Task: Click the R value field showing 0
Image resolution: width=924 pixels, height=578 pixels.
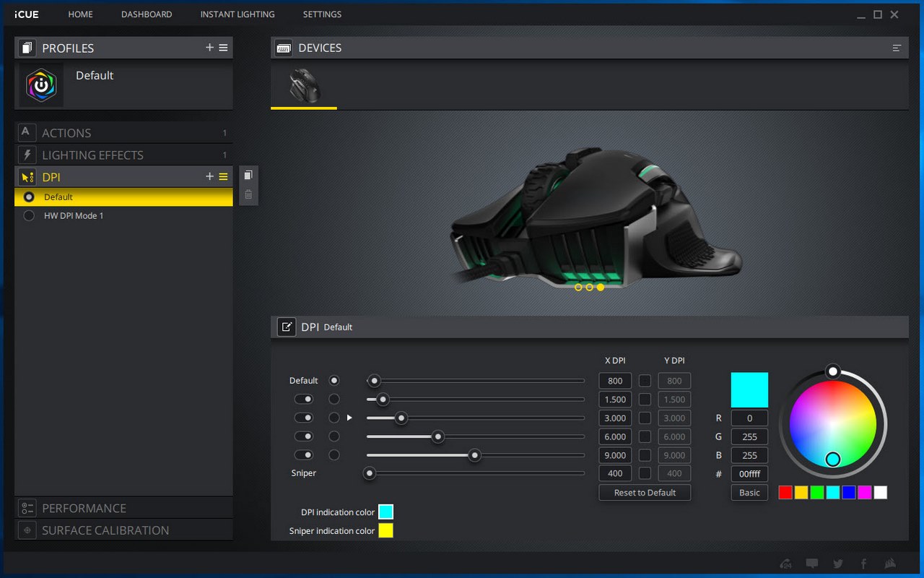Action: pos(749,418)
